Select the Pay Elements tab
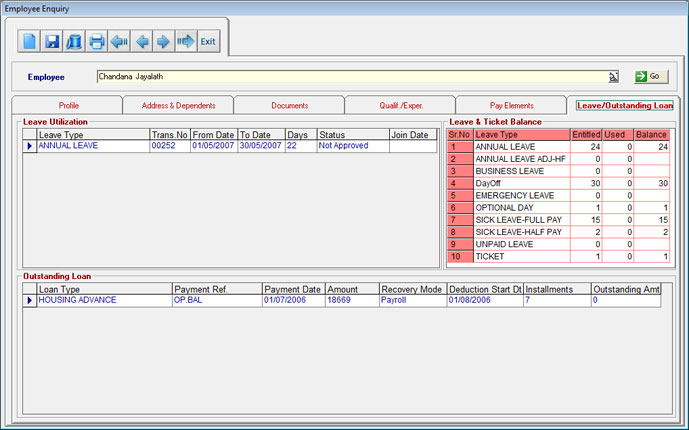 510,105
